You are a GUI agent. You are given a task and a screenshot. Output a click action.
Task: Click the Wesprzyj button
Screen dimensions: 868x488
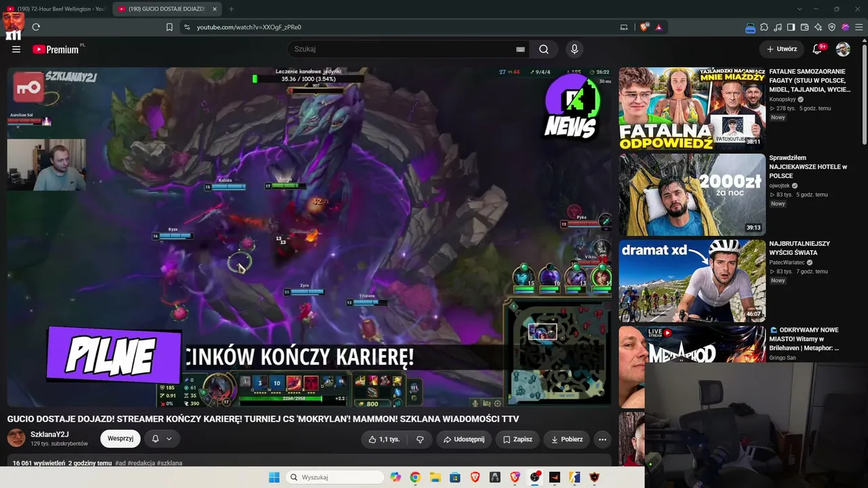[x=121, y=439]
